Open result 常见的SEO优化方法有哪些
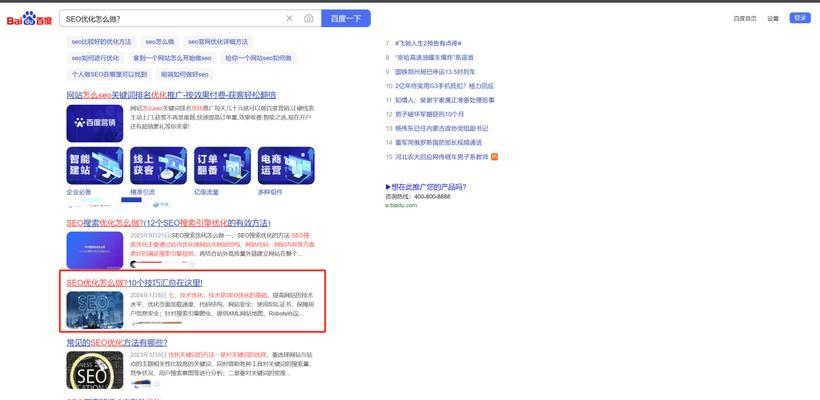The width and height of the screenshot is (820, 400). click(x=117, y=343)
